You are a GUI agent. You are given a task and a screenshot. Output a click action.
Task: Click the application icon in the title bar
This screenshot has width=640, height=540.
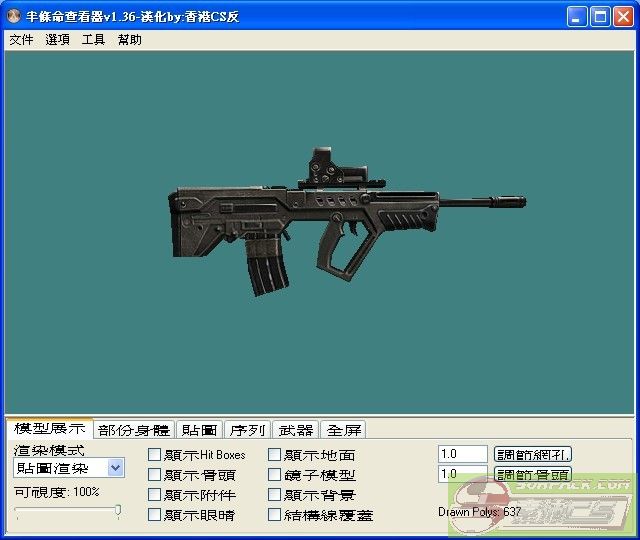tap(14, 16)
